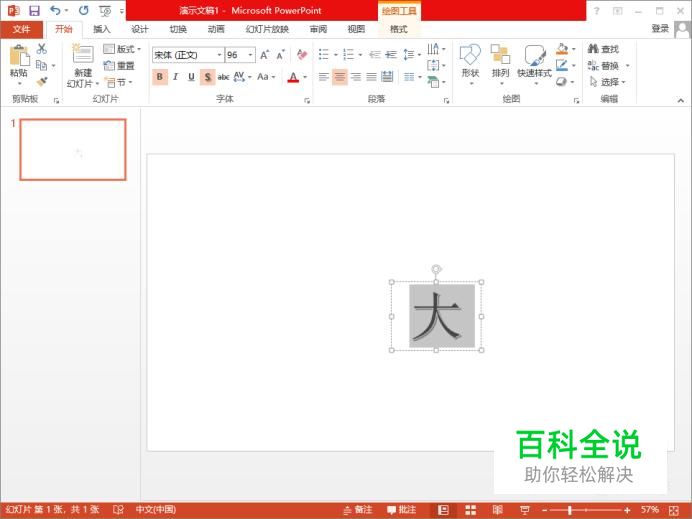Image resolution: width=692 pixels, height=519 pixels.
Task: Open the Drawing Tools Format (格式) tab
Action: [x=399, y=29]
